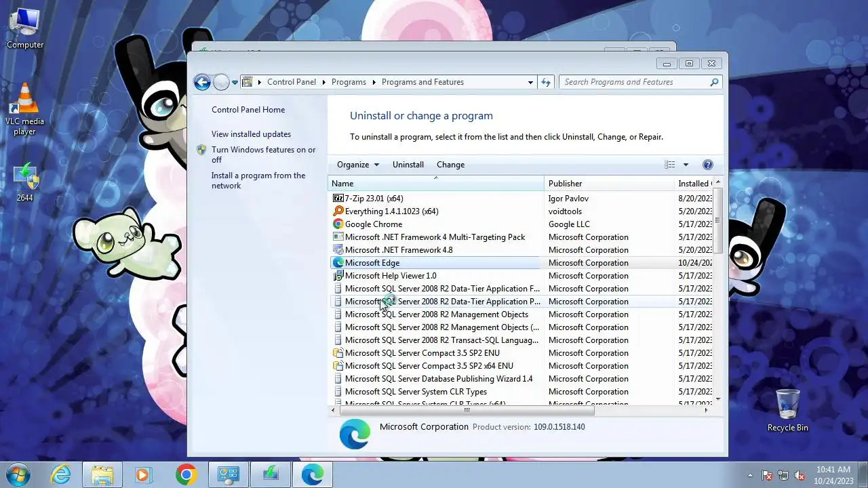Click the Microsoft Help Viewer 1.0 icon

(338, 276)
